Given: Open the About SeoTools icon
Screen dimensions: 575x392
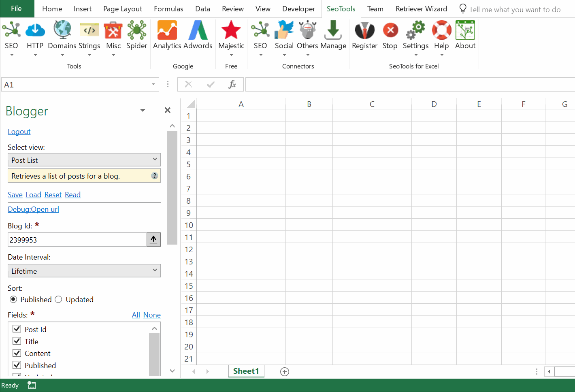Looking at the screenshot, I should click(465, 30).
